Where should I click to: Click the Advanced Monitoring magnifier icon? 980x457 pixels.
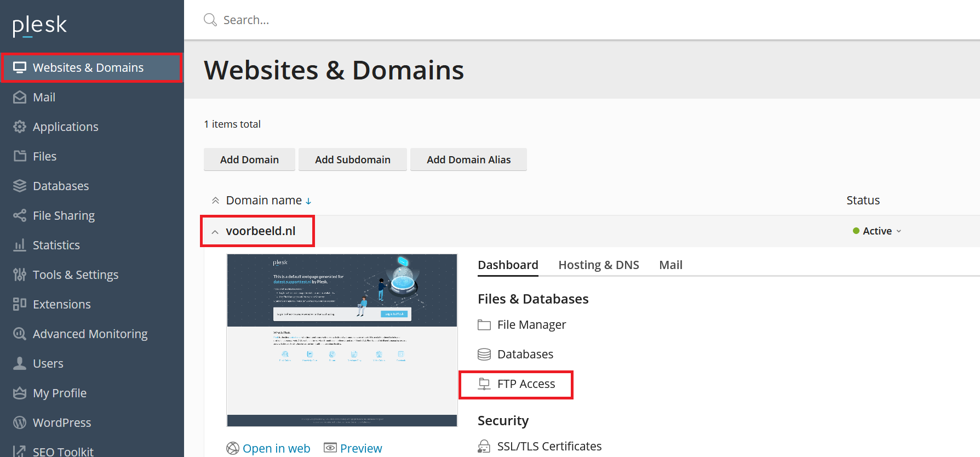(x=20, y=334)
